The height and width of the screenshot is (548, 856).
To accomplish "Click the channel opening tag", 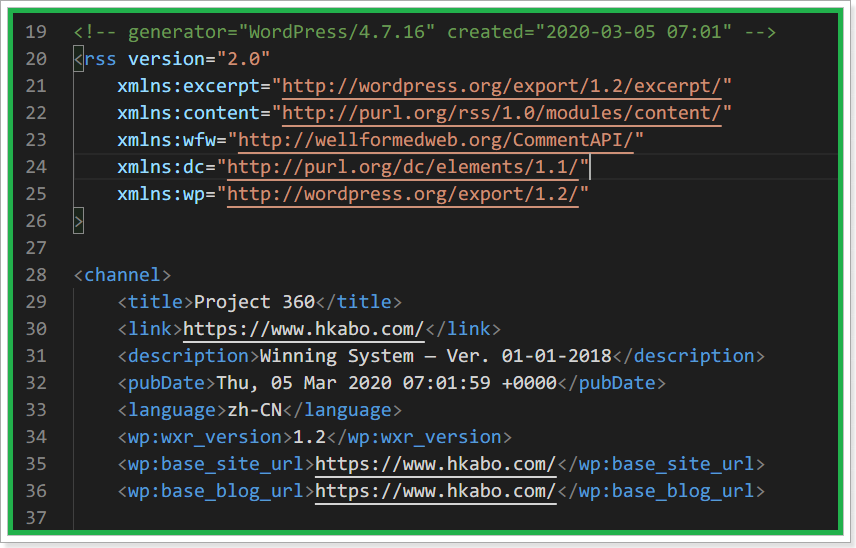I will [x=122, y=275].
